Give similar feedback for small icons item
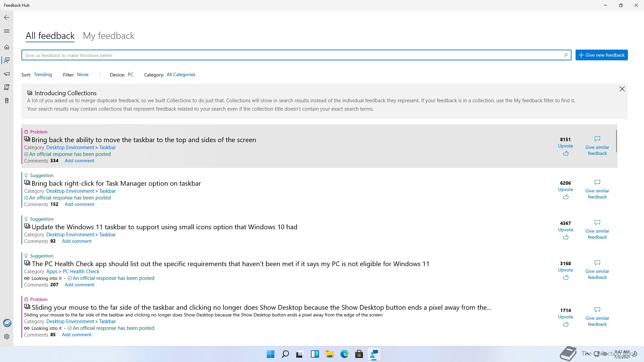 point(597,230)
